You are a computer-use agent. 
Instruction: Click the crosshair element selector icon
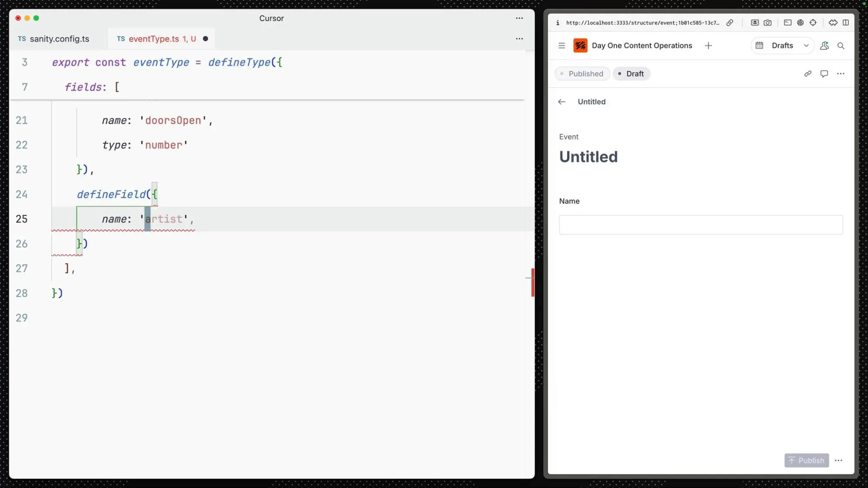click(x=813, y=23)
